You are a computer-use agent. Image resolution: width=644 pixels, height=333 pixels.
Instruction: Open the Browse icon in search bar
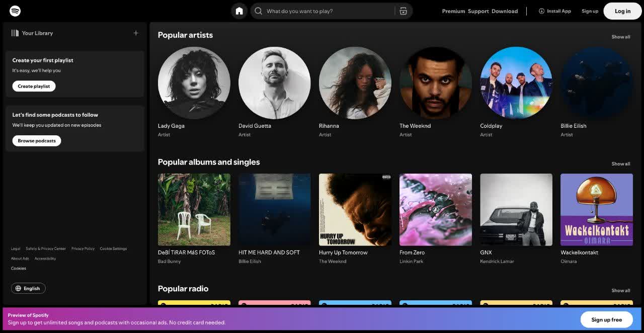pyautogui.click(x=403, y=11)
